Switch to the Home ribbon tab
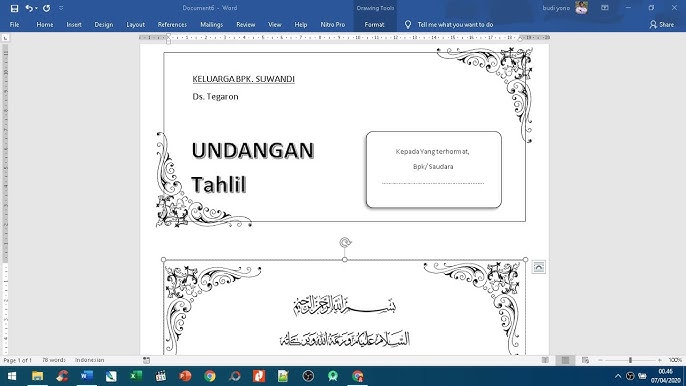686x386 pixels. (x=45, y=25)
